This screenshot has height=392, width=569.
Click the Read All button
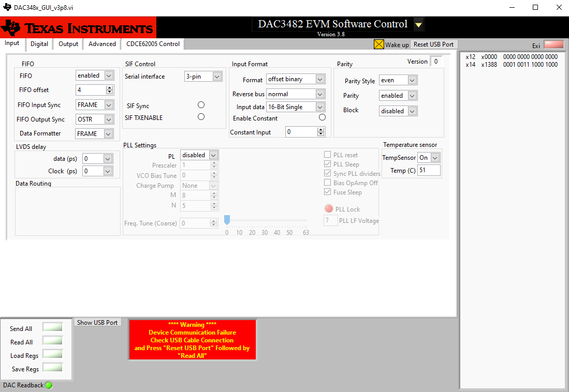(53, 340)
